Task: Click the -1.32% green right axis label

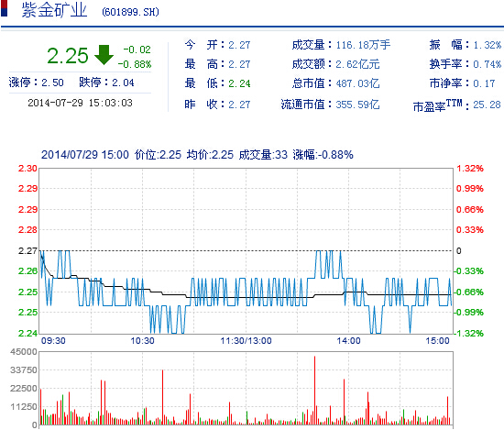Action: [x=468, y=333]
